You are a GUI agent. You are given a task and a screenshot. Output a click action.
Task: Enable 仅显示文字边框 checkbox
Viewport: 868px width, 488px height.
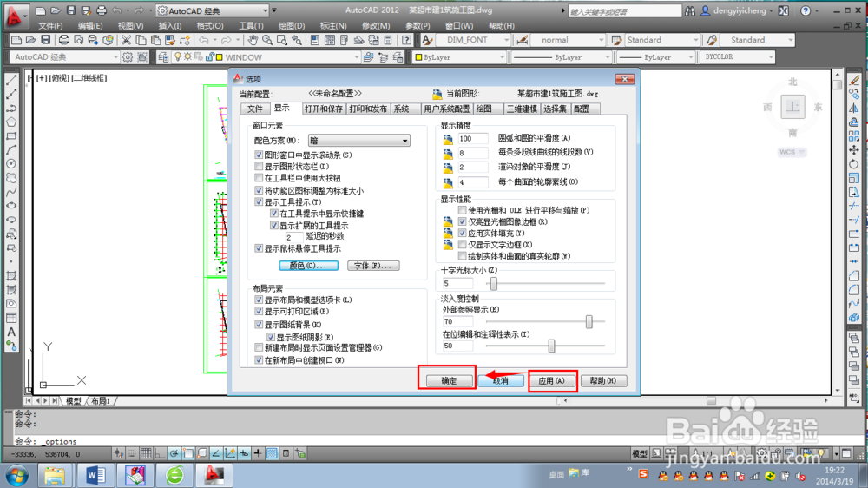(x=463, y=244)
